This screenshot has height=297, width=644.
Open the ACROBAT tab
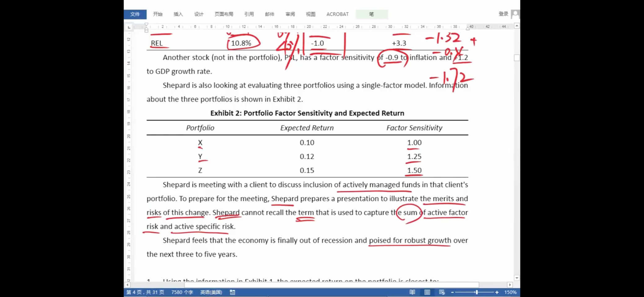[337, 14]
